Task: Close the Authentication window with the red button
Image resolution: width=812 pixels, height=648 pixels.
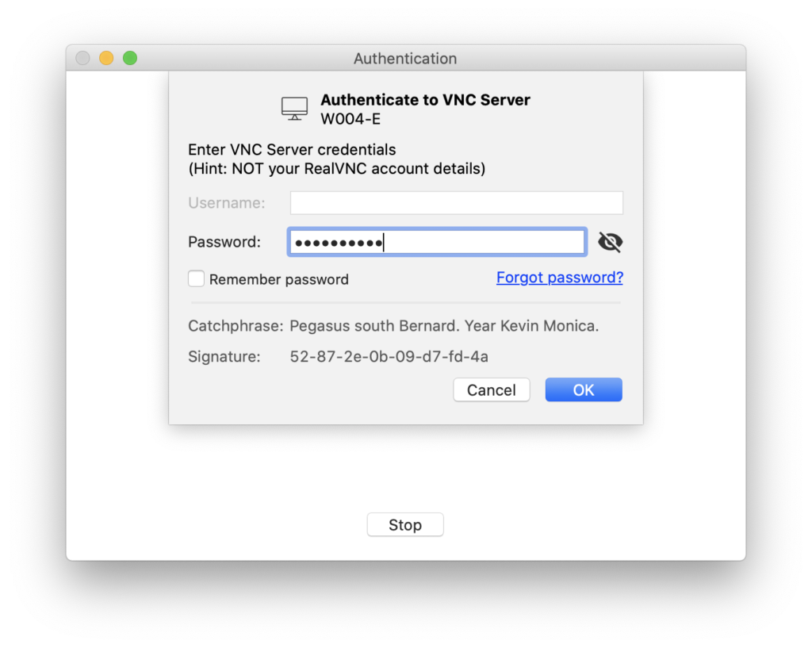Action: pyautogui.click(x=82, y=58)
